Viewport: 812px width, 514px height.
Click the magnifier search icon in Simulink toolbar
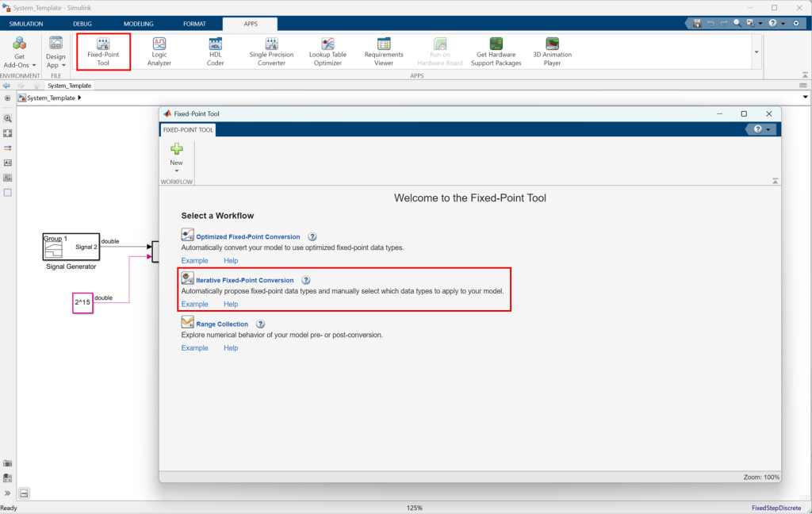click(737, 23)
